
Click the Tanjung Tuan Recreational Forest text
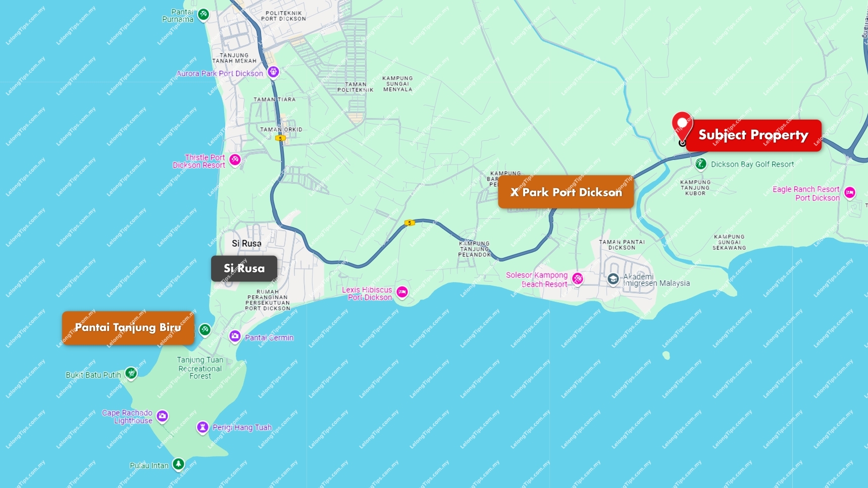tap(200, 368)
